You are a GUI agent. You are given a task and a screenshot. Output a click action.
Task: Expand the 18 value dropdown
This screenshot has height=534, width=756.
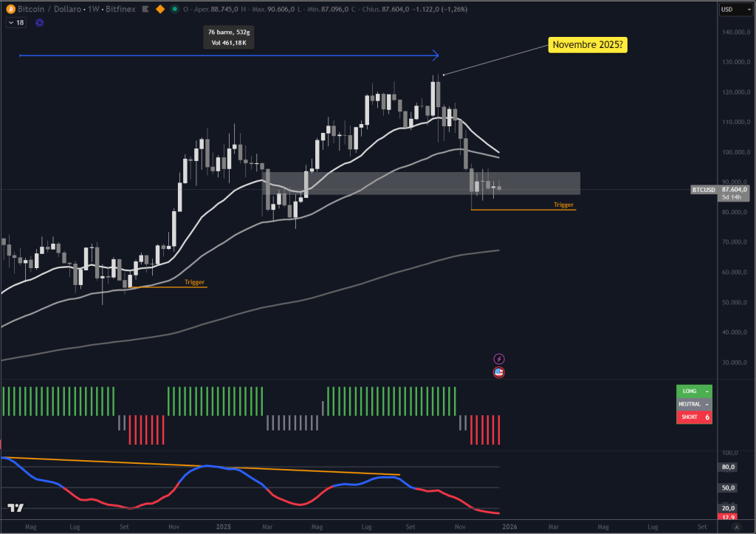(15, 23)
